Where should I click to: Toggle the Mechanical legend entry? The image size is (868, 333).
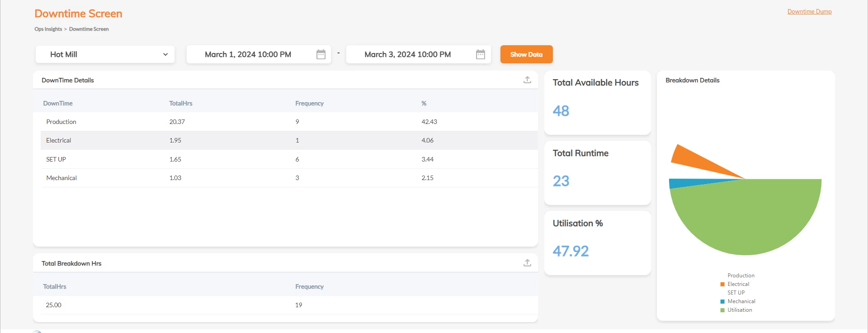[738, 301]
